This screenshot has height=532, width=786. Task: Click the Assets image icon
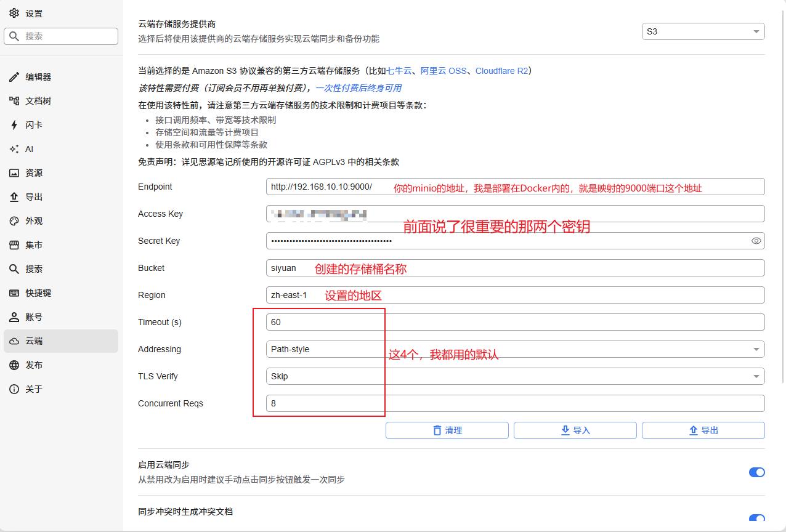(x=14, y=173)
